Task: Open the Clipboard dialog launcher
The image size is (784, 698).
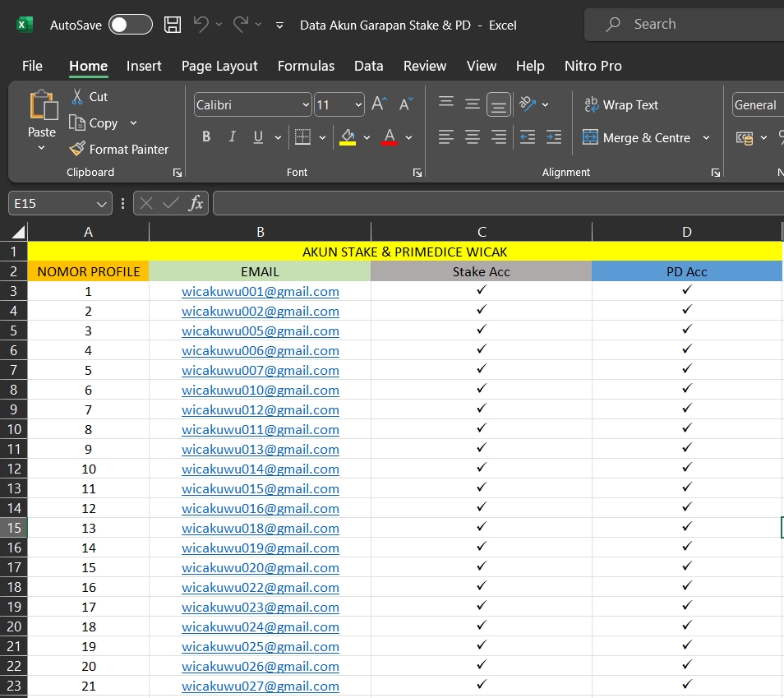Action: 177,173
